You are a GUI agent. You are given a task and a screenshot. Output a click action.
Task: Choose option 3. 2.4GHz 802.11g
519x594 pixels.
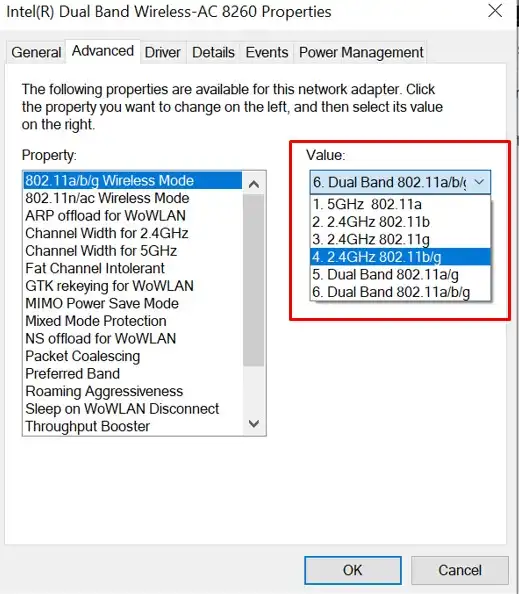click(400, 239)
